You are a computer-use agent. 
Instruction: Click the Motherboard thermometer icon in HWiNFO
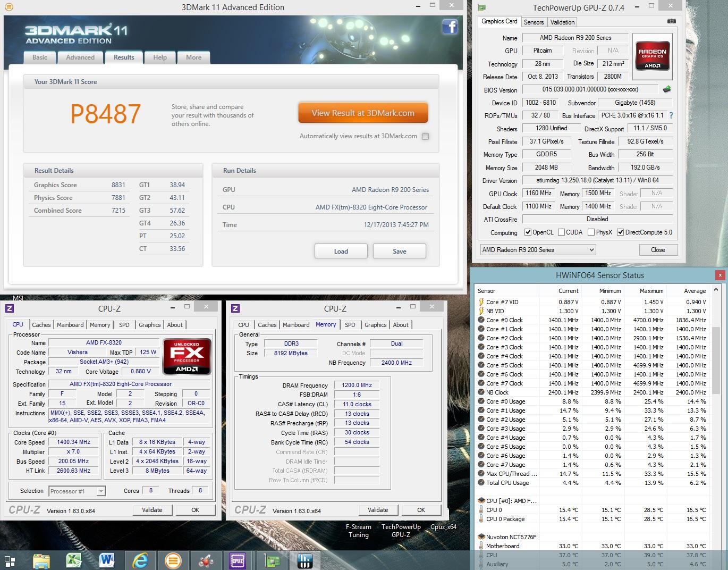click(x=481, y=546)
